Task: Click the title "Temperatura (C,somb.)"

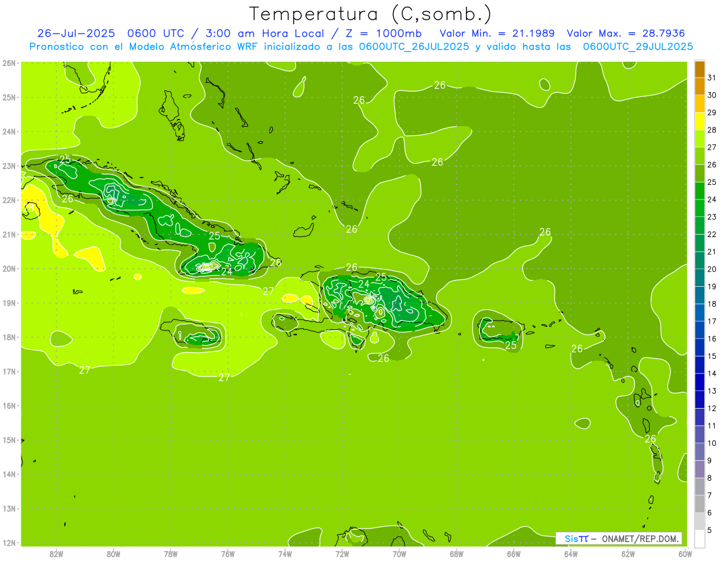Action: (x=370, y=14)
